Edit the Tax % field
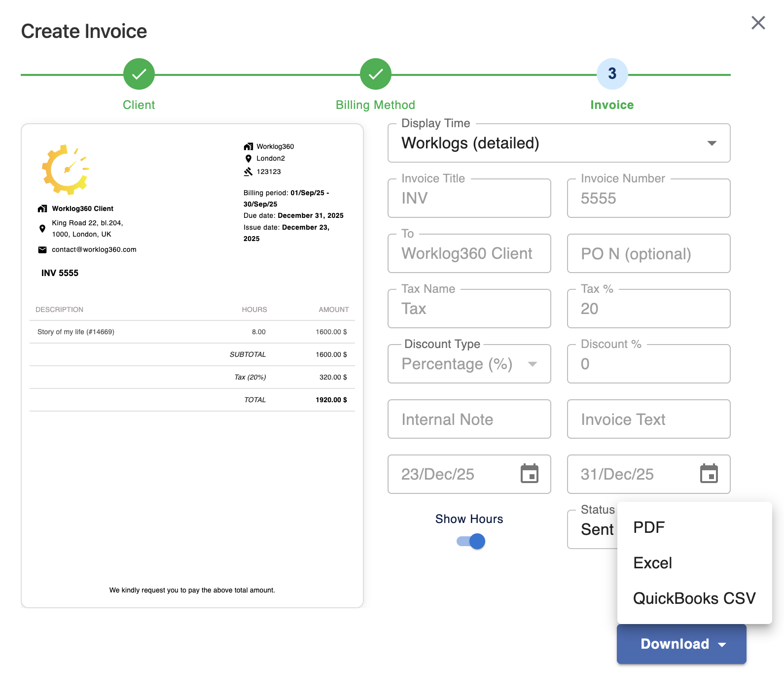This screenshot has width=784, height=696. click(649, 309)
